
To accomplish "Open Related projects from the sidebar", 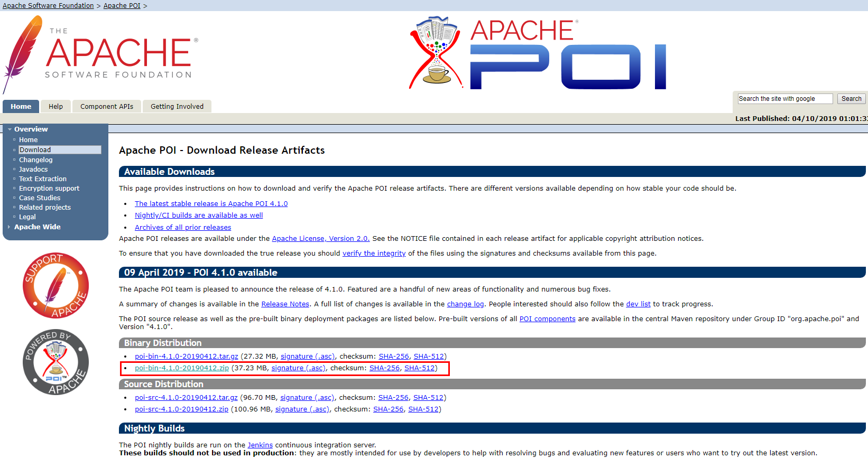I will click(x=45, y=208).
